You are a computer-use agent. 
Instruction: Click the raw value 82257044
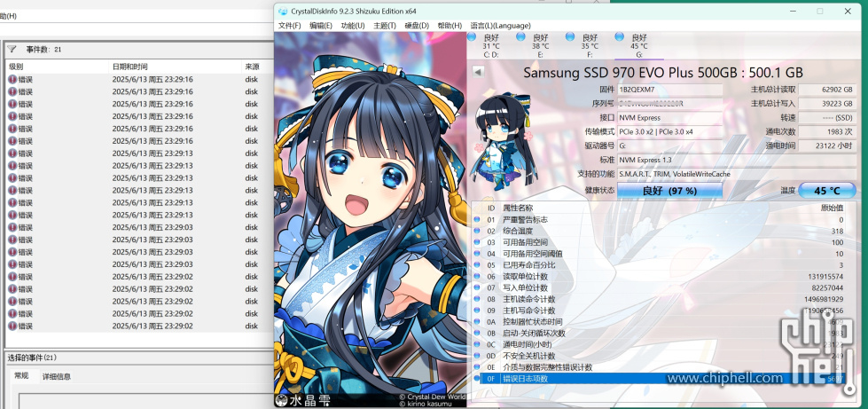click(827, 287)
